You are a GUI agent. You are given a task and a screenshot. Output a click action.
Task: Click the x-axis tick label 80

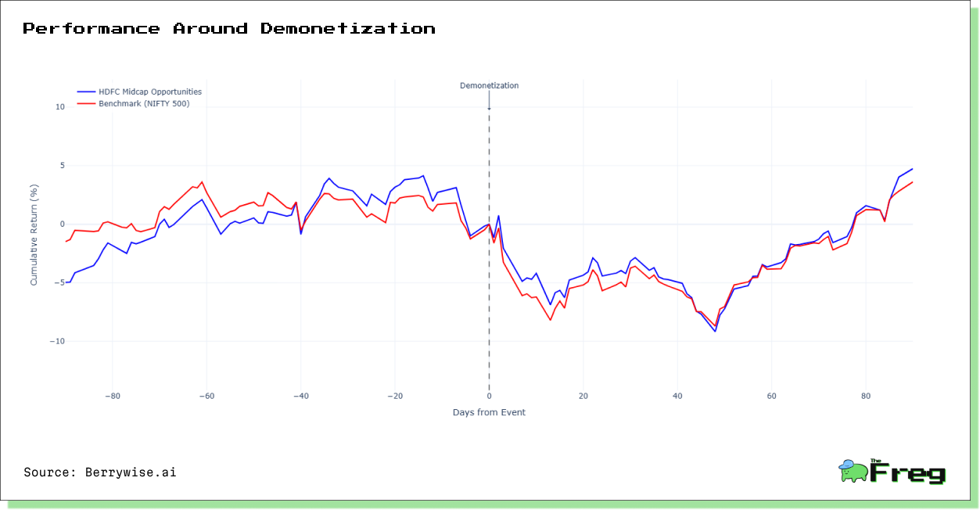coord(866,396)
